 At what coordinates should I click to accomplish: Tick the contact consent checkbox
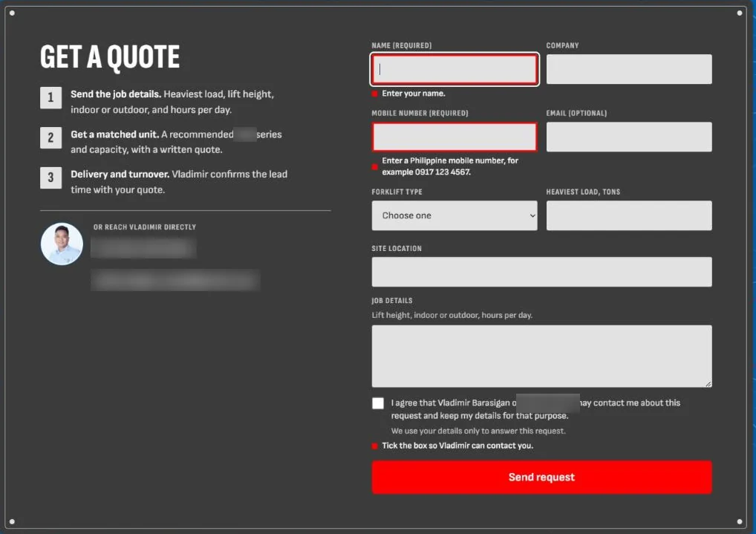click(x=378, y=403)
